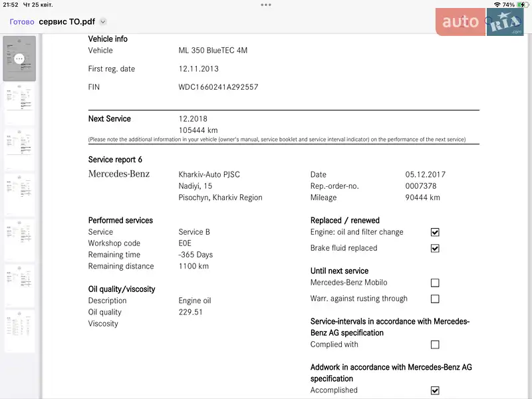Tap the address line Nadiyi, 15
Image resolution: width=532 pixels, height=399 pixels.
[195, 186]
